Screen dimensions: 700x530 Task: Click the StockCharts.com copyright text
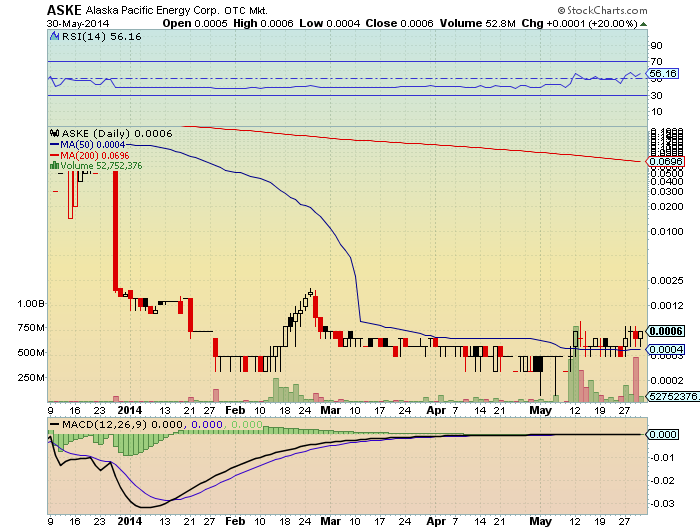click(602, 10)
